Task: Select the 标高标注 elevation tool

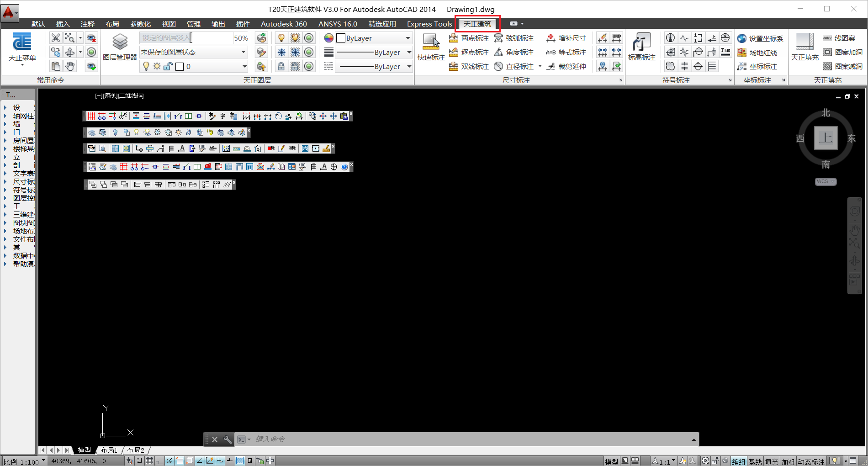Action: [x=641, y=47]
